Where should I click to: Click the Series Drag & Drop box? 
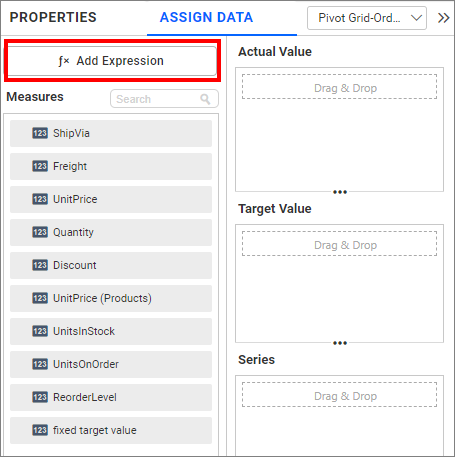click(x=339, y=395)
